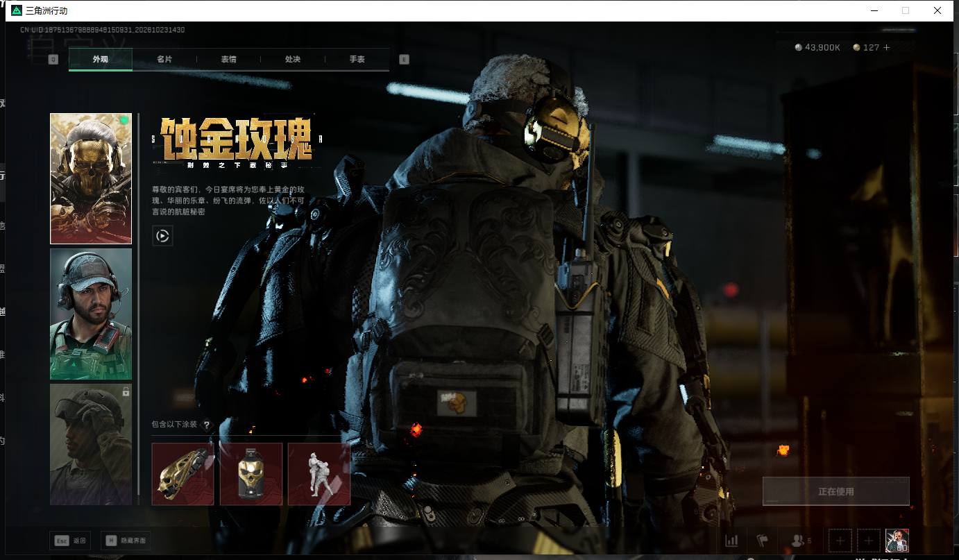Open the 手表 tab
The height and width of the screenshot is (560, 959).
point(357,60)
